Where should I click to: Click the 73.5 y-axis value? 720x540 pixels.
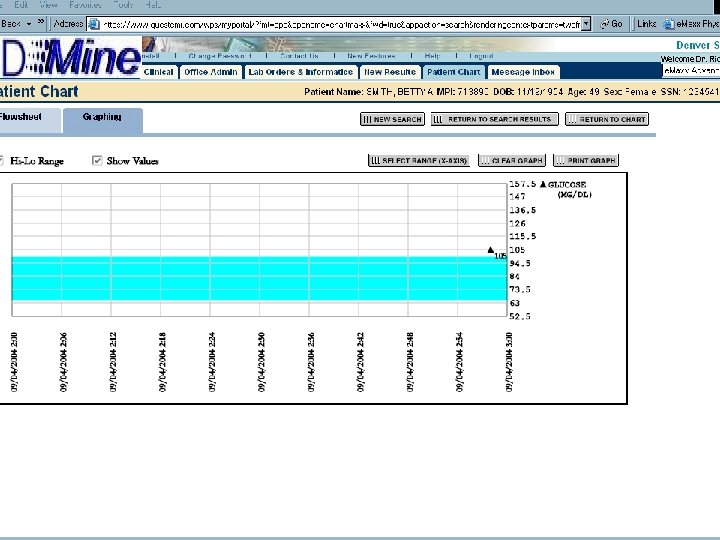click(x=520, y=290)
